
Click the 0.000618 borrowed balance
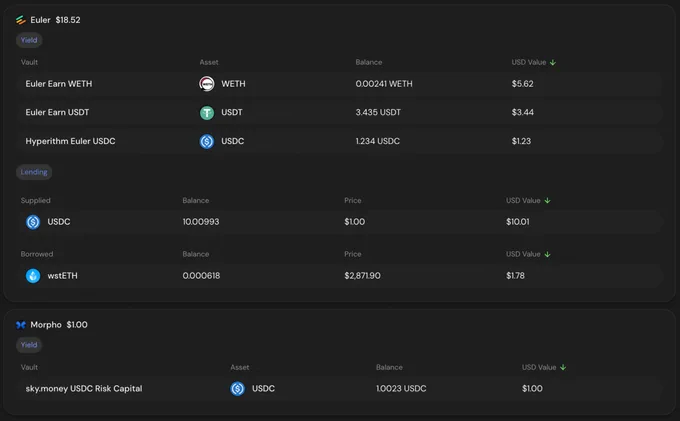(201, 276)
